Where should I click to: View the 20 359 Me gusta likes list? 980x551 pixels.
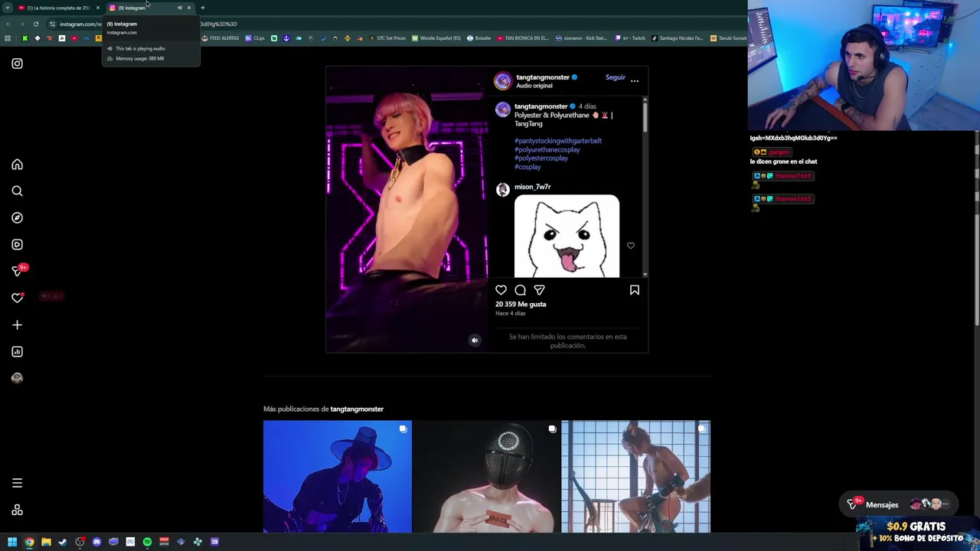[521, 305]
